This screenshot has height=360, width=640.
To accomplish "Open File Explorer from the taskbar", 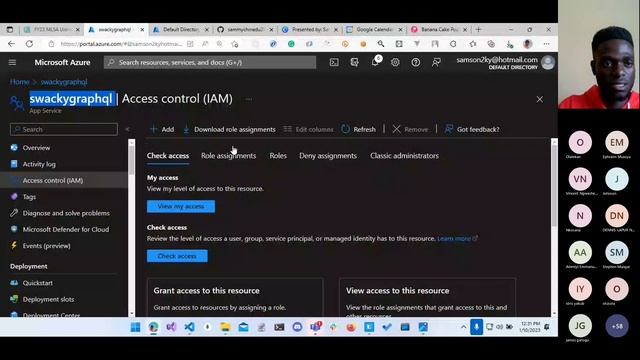I will 225,327.
